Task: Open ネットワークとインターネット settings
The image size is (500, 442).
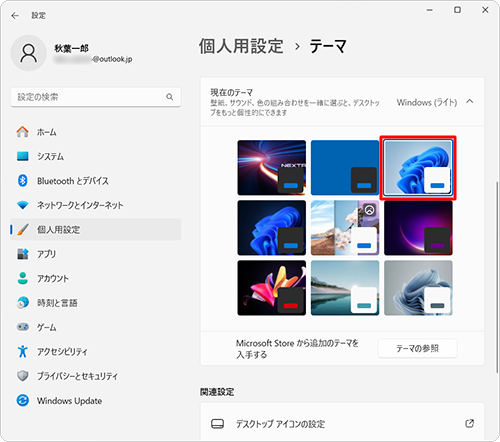Action: (x=96, y=205)
